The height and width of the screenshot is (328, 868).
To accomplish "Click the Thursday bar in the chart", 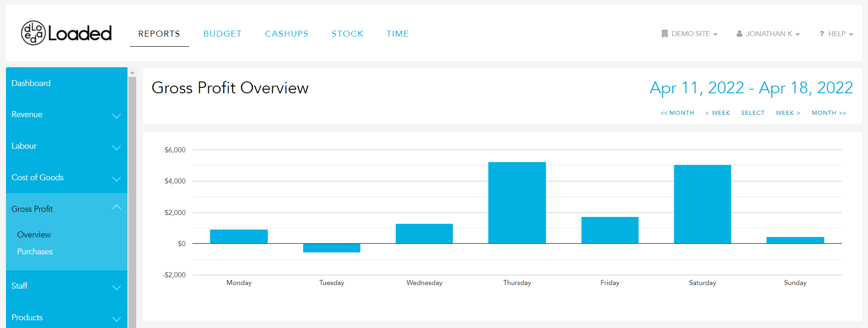I will (x=517, y=203).
